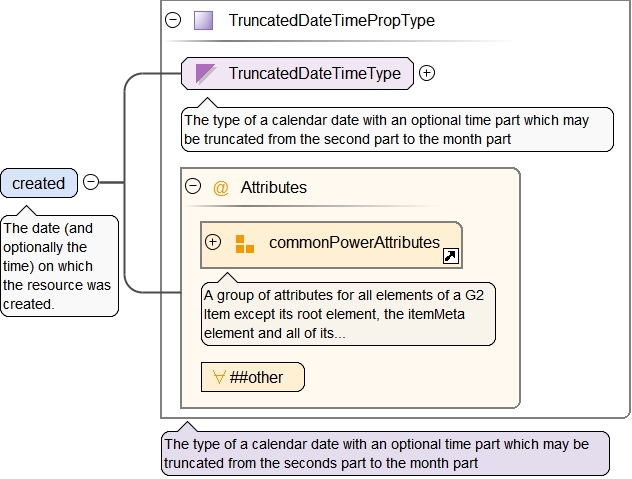Expand the commonPowerAttributes group
This screenshot has width=632, height=479.
click(213, 242)
